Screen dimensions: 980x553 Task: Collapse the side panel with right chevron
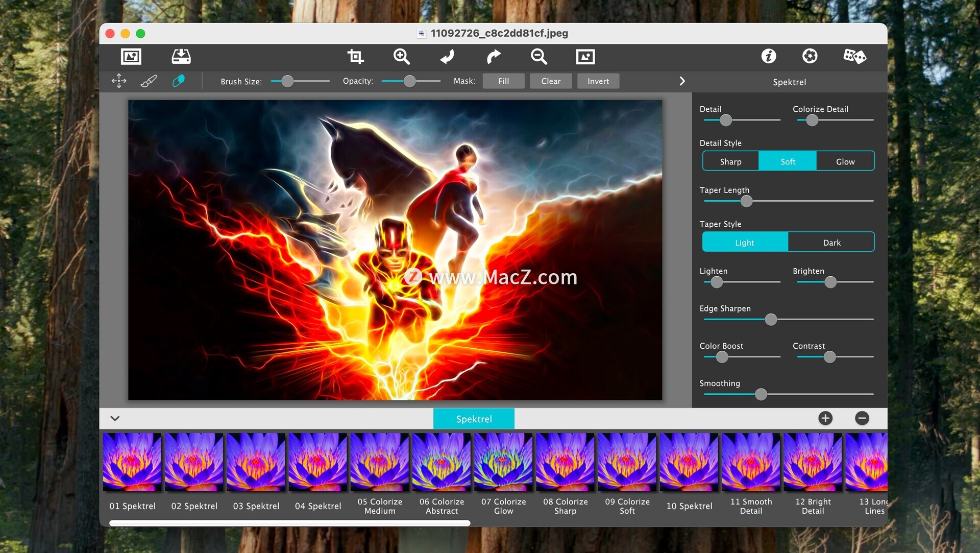click(x=682, y=81)
